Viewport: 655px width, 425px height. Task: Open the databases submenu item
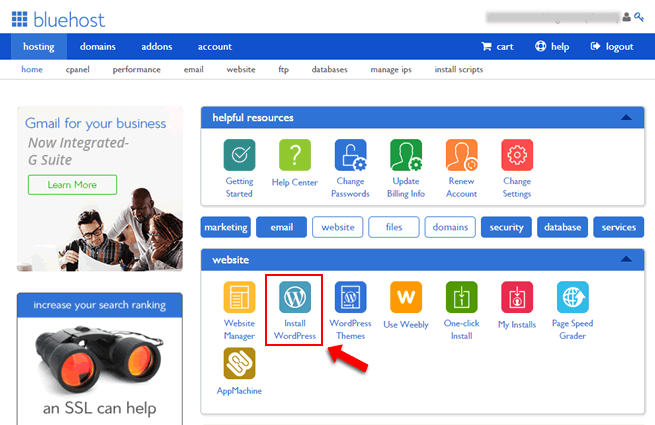coord(330,69)
